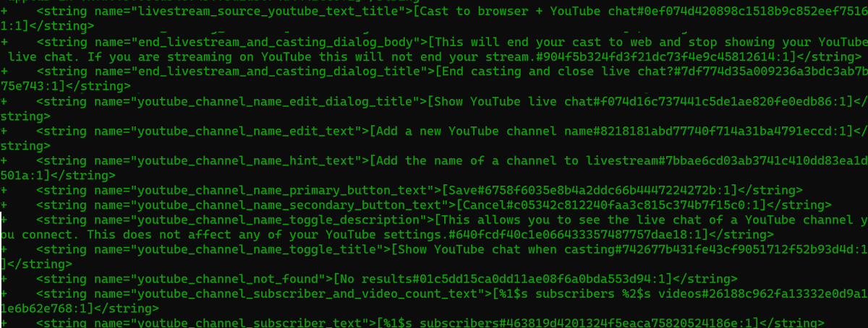Select text 'End casting and close live chat?'
The height and width of the screenshot is (328, 868).
pyautogui.click(x=556, y=71)
